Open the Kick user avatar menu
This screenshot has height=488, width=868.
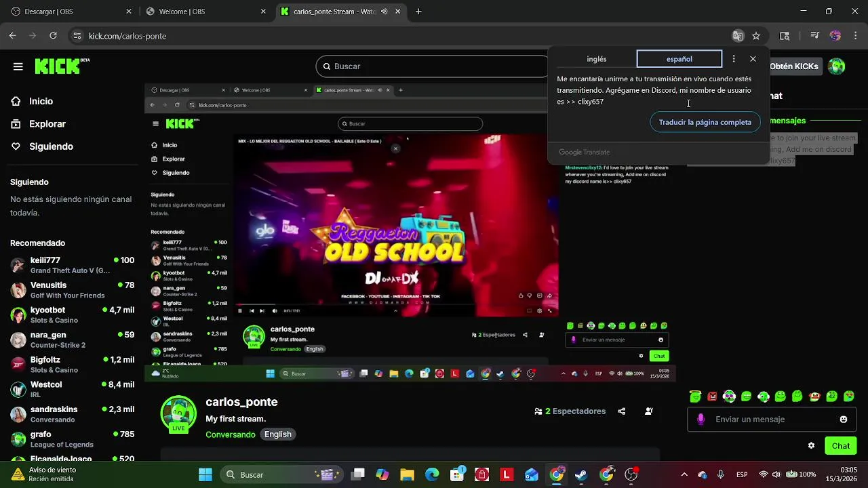[x=837, y=66]
